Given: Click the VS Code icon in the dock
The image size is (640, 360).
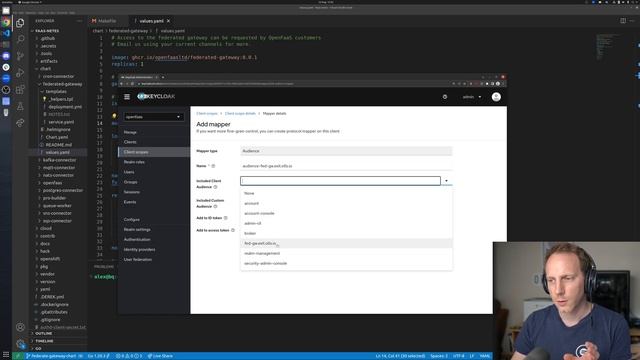Looking at the screenshot, I should (6, 33).
